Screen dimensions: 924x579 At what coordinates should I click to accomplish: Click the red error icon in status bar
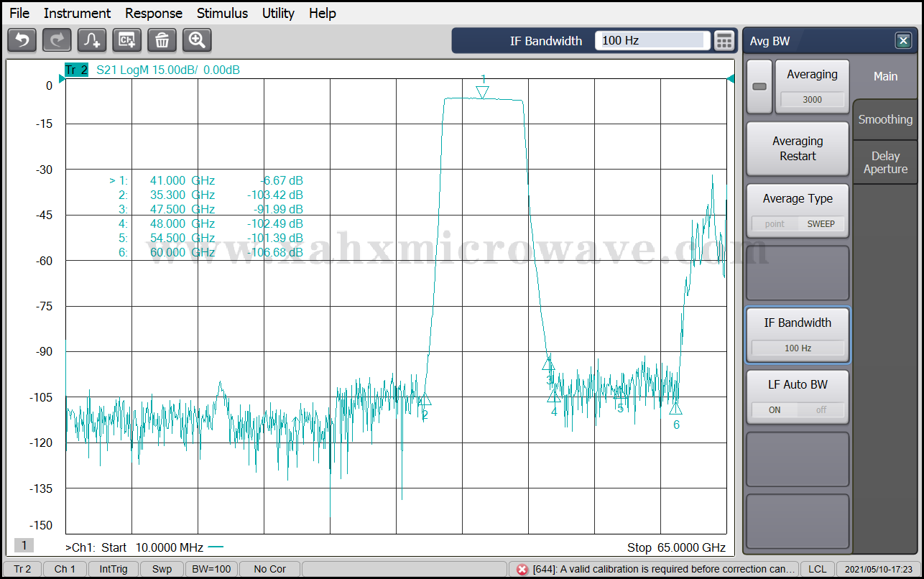tap(522, 569)
